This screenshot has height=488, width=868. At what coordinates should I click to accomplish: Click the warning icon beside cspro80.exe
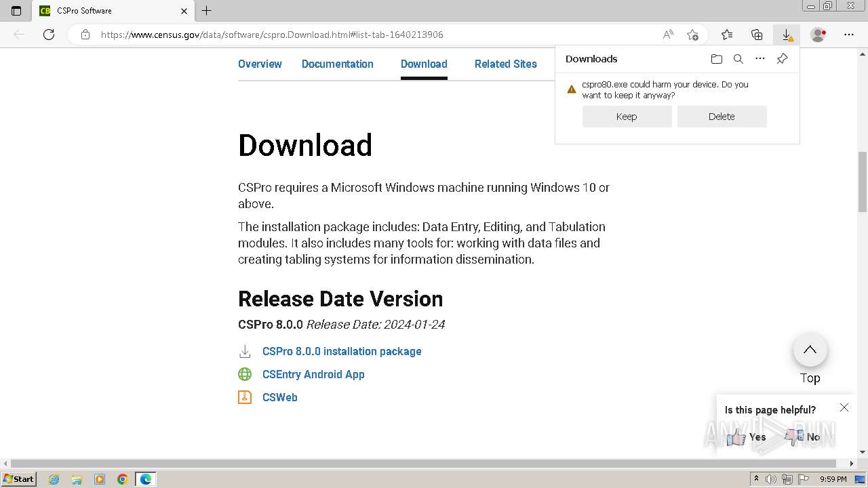pos(571,89)
